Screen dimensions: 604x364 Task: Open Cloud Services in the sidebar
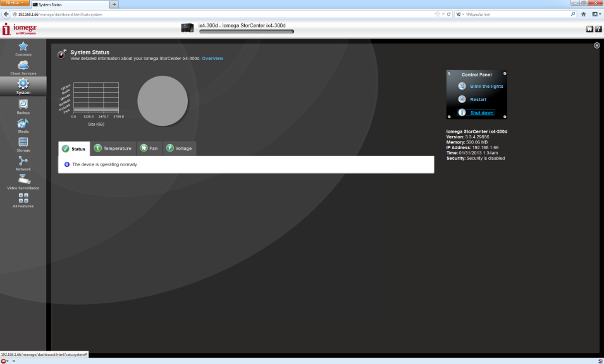pos(23,68)
